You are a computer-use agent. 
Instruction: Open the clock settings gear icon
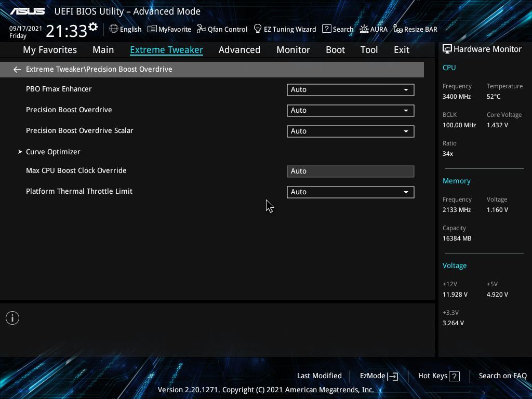93,27
